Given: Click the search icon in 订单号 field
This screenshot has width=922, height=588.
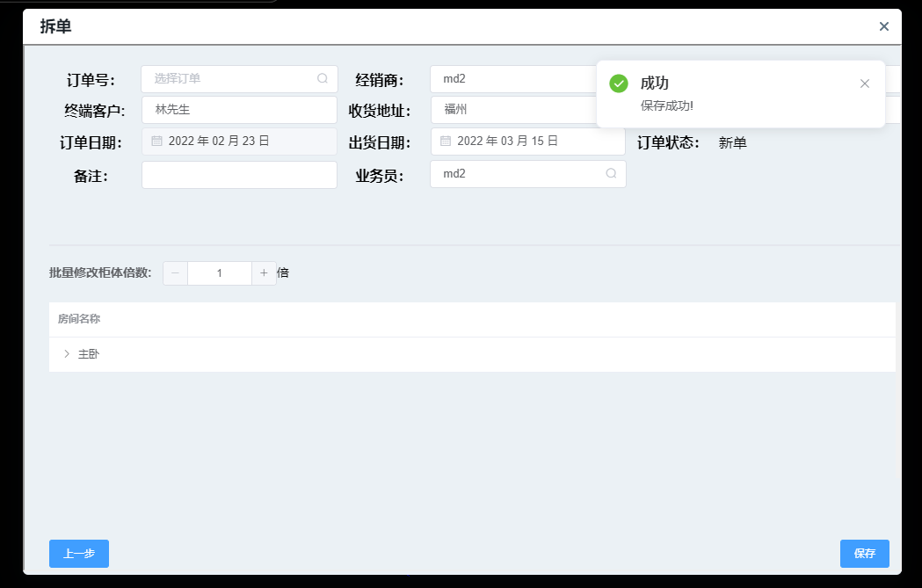Looking at the screenshot, I should tap(323, 78).
